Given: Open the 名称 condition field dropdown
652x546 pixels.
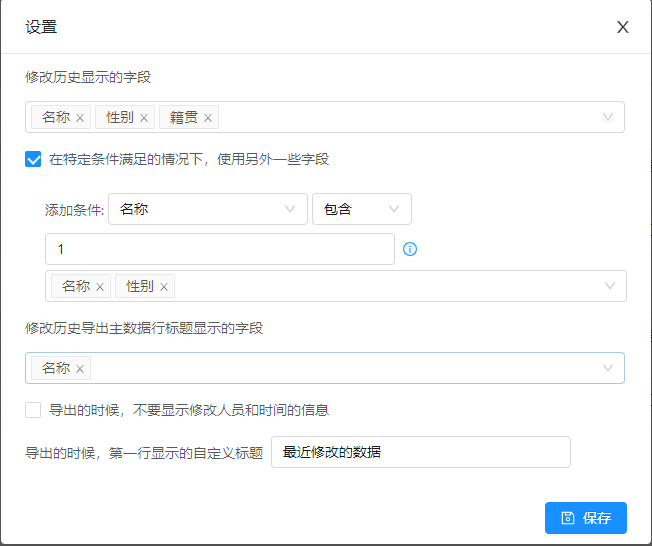Looking at the screenshot, I should pos(207,209).
